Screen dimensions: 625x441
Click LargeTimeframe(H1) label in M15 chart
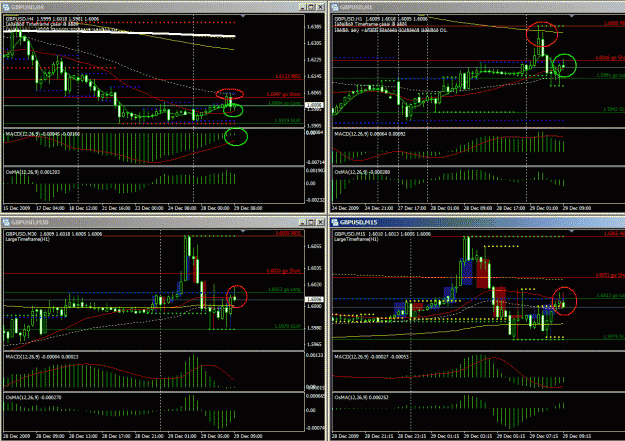[x=356, y=240]
